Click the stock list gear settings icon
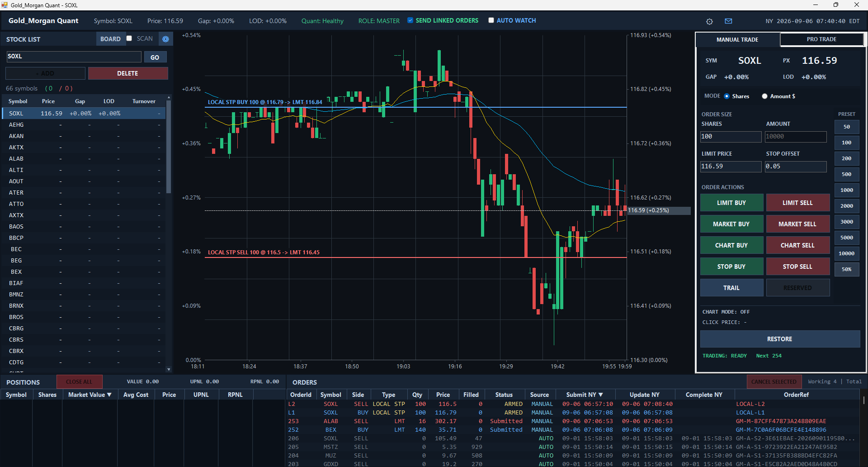Viewport: 868px width, 467px height. (165, 39)
